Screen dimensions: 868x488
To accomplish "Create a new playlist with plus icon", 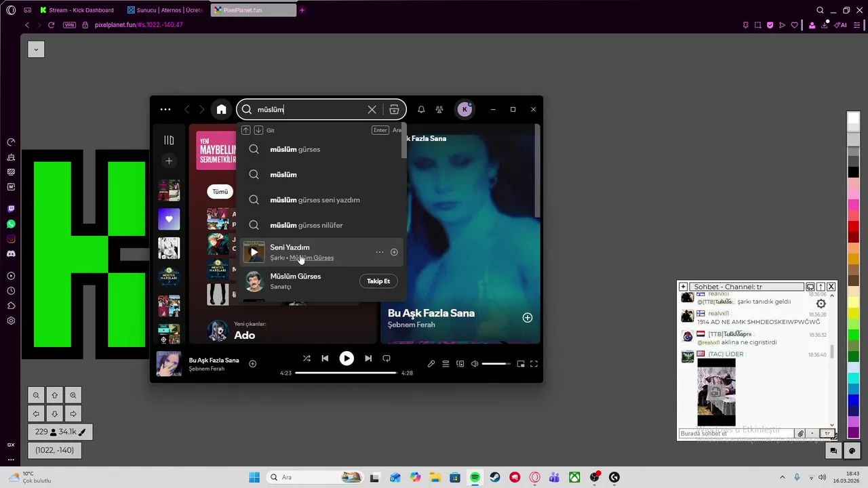I will [169, 161].
